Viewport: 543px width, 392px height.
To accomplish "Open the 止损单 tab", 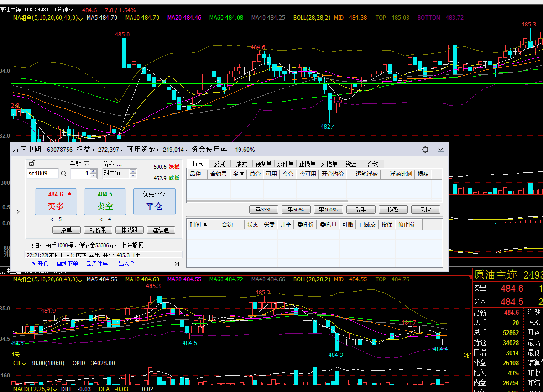I will pyautogui.click(x=307, y=164).
